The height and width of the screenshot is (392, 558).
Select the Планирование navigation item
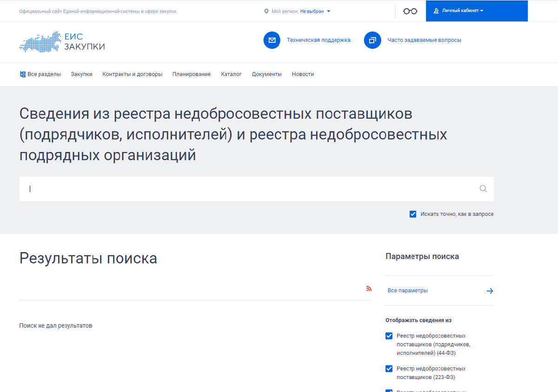point(192,74)
